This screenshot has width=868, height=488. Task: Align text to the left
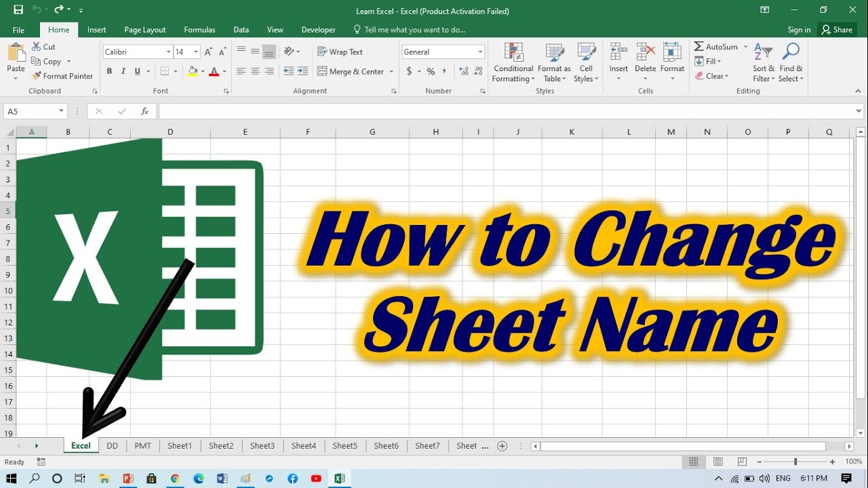point(241,71)
